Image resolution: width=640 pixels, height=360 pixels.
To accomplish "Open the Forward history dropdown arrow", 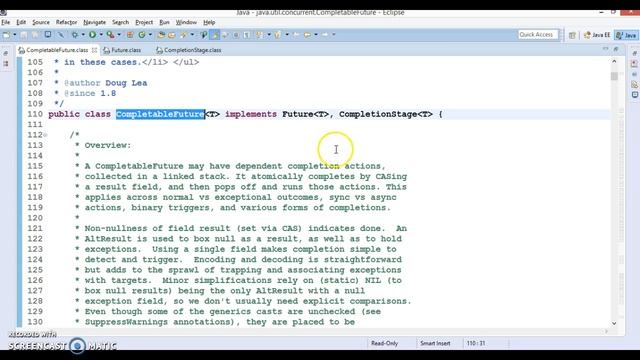I will pos(333,35).
